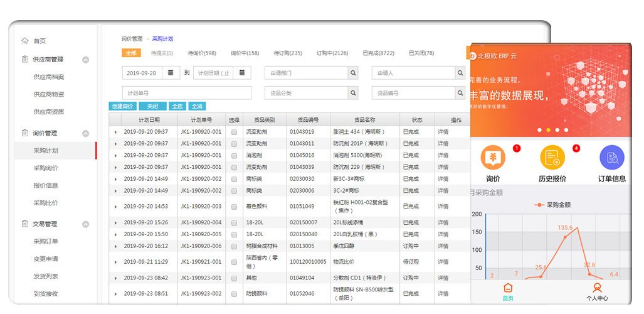
Task: Expand row arrow for JK1-190923-002
Action: [115, 295]
